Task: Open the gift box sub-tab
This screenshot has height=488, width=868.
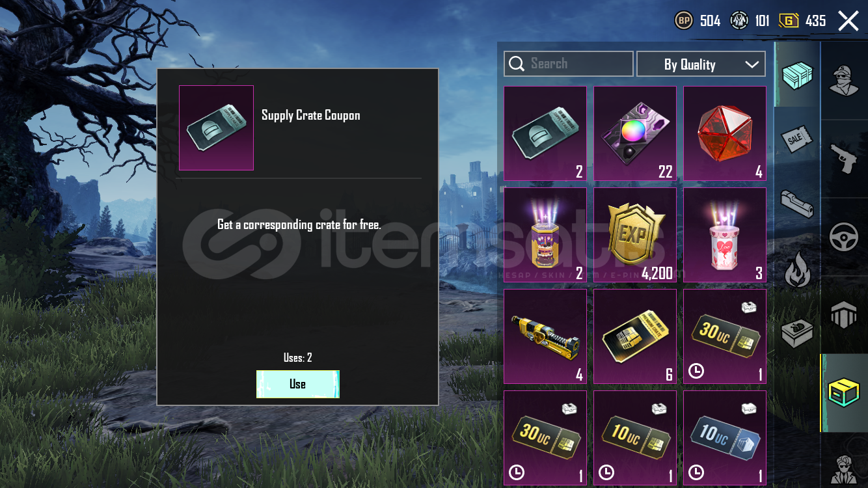Action: point(797,332)
